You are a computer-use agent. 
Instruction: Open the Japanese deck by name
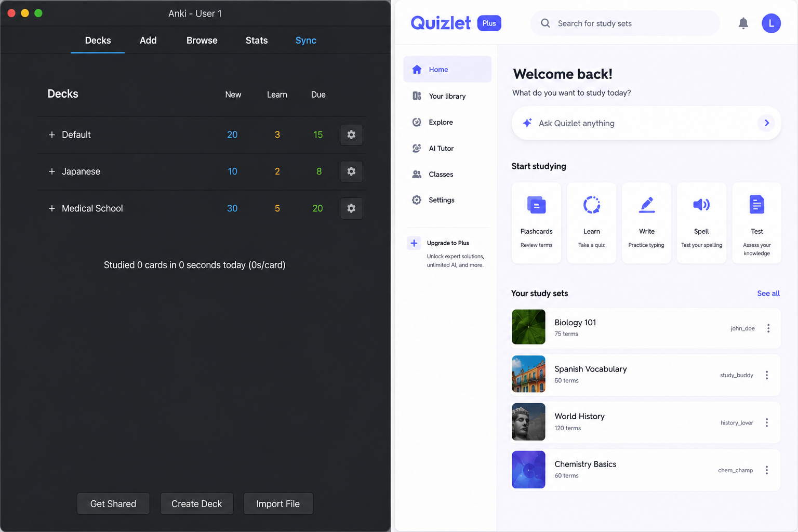pos(81,171)
